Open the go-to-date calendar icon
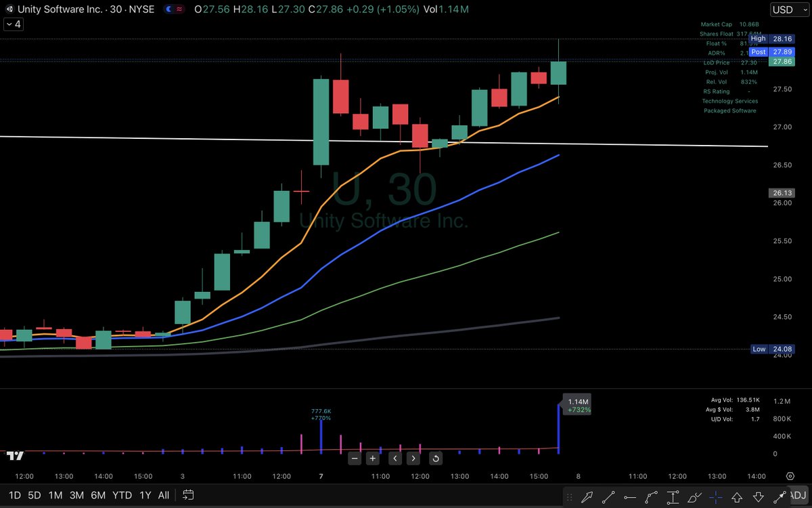812x508 pixels. (x=188, y=495)
